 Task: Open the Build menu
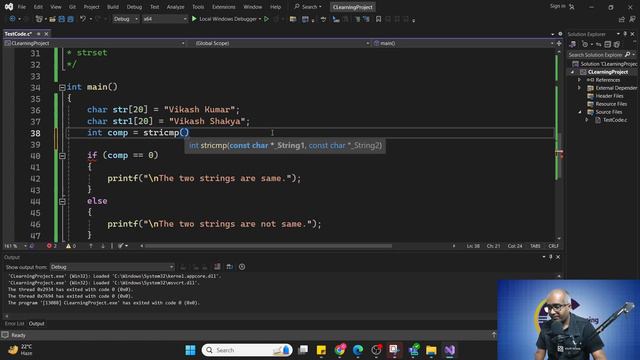click(113, 7)
